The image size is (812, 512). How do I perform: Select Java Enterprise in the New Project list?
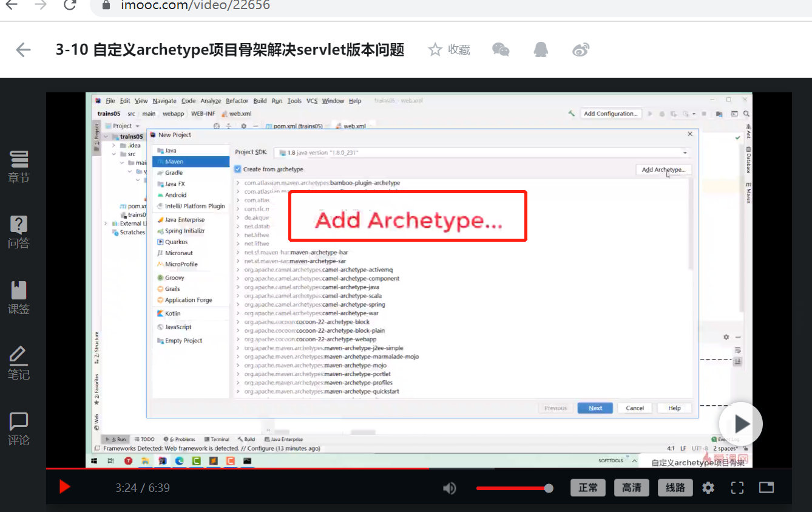tap(191, 220)
